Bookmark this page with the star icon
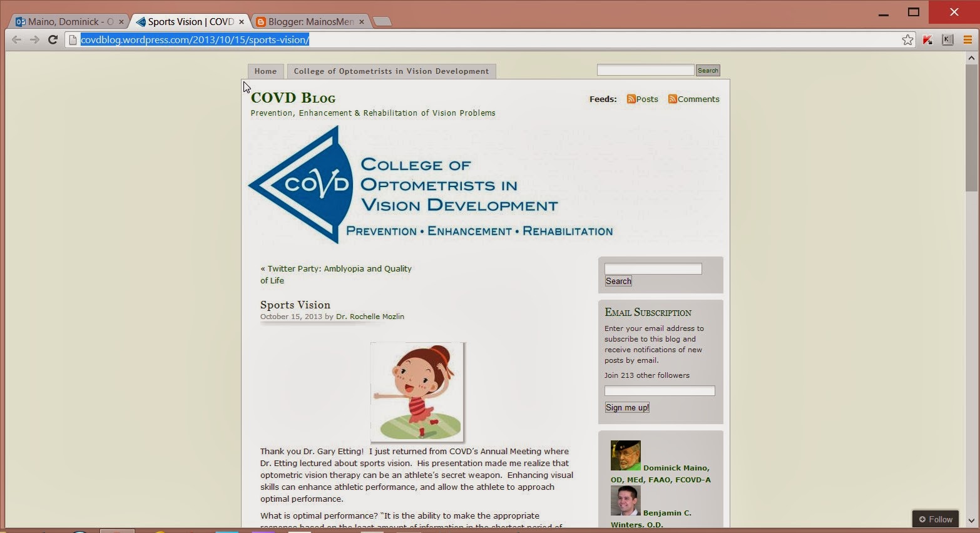 pyautogui.click(x=908, y=40)
